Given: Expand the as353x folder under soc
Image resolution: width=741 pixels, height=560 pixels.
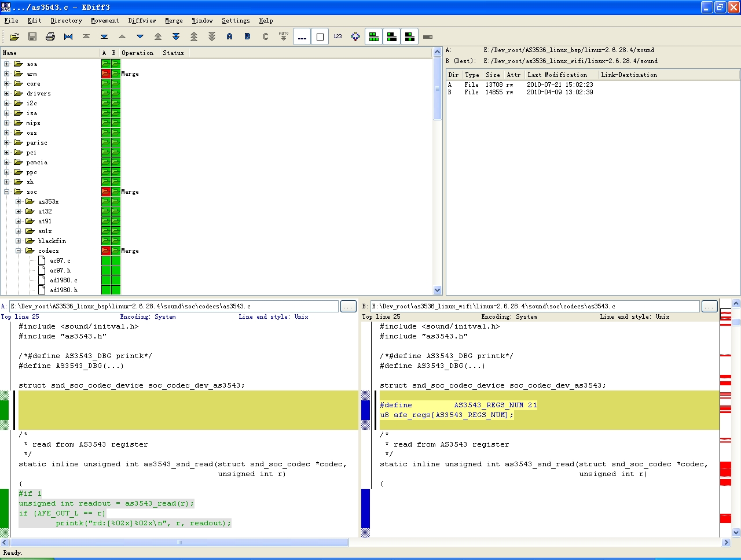Looking at the screenshot, I should pyautogui.click(x=19, y=201).
